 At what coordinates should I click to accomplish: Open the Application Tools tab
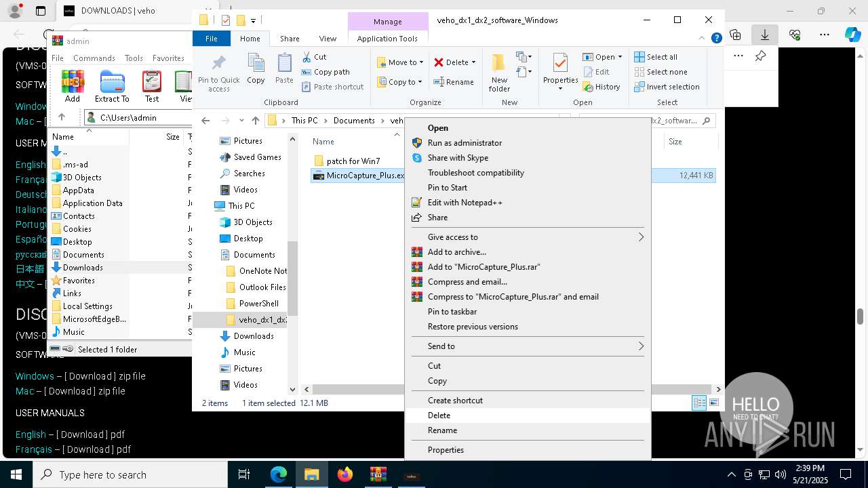click(387, 39)
